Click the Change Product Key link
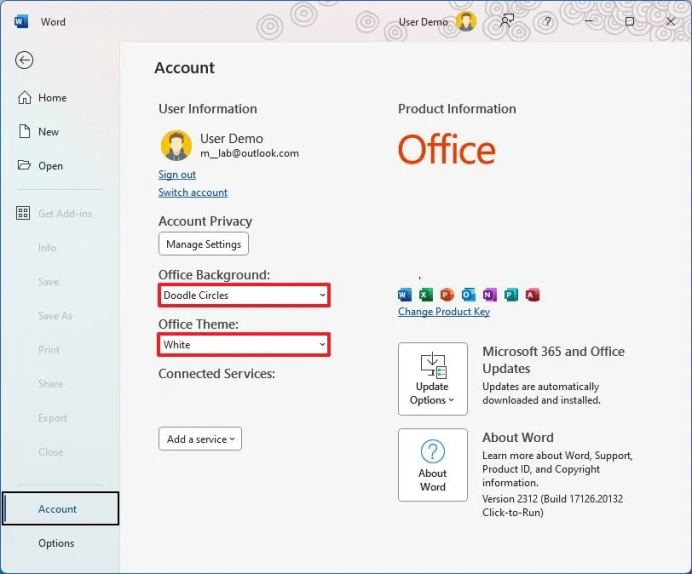 (444, 311)
